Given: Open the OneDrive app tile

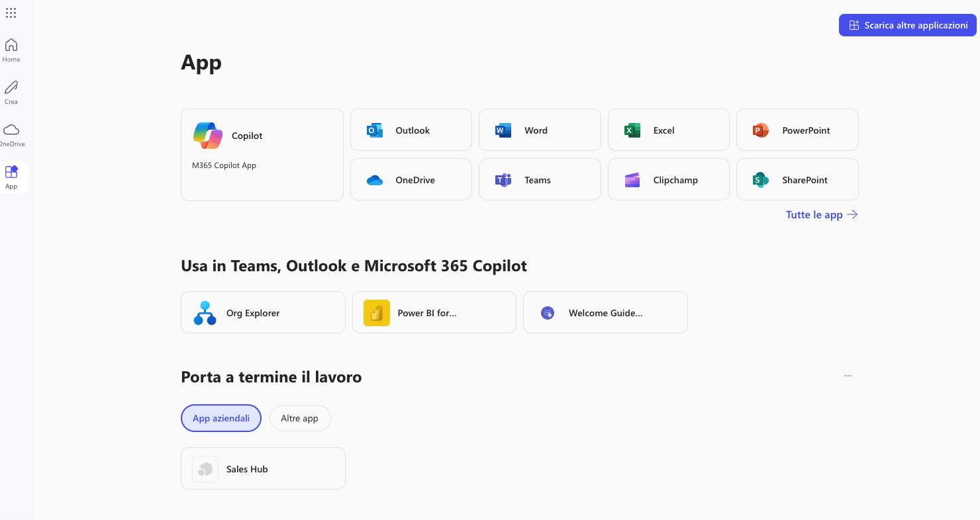Looking at the screenshot, I should pyautogui.click(x=411, y=179).
